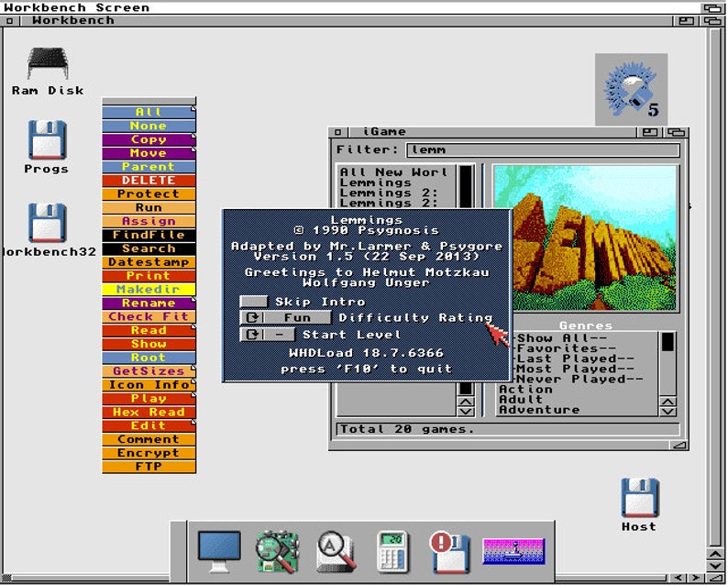Cycle the Difficulty Rating Fun selector
This screenshot has width=728, height=585.
click(285, 317)
